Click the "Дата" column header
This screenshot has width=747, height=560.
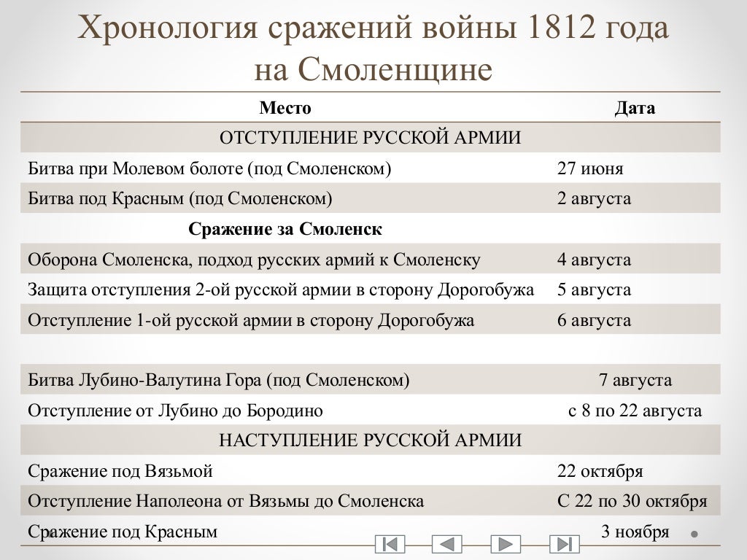coord(634,108)
